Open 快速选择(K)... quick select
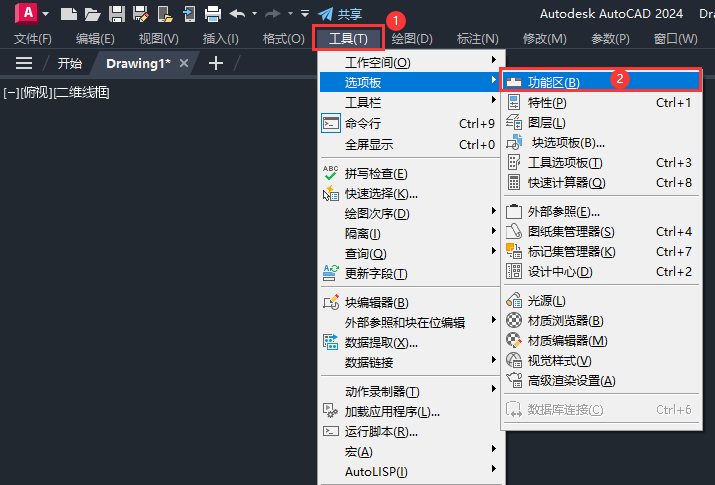This screenshot has height=485, width=715. click(x=409, y=194)
